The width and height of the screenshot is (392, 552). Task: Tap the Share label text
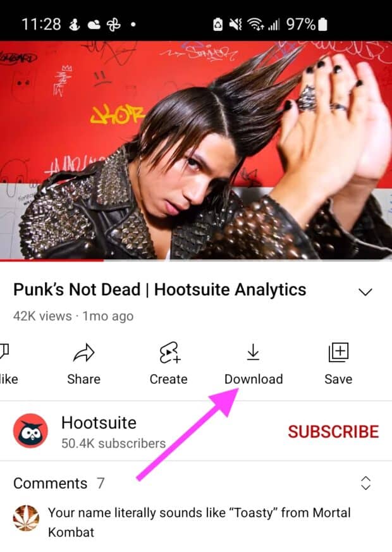pyautogui.click(x=83, y=379)
